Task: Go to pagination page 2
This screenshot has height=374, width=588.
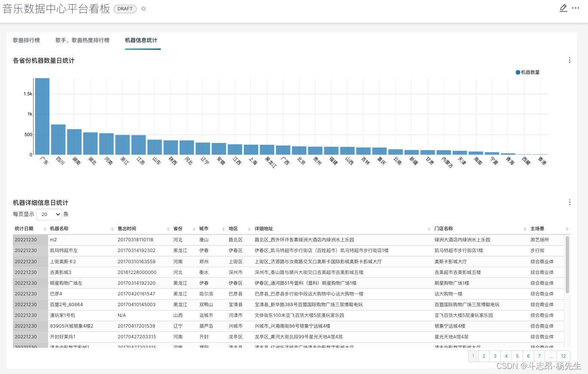Action: [484, 356]
